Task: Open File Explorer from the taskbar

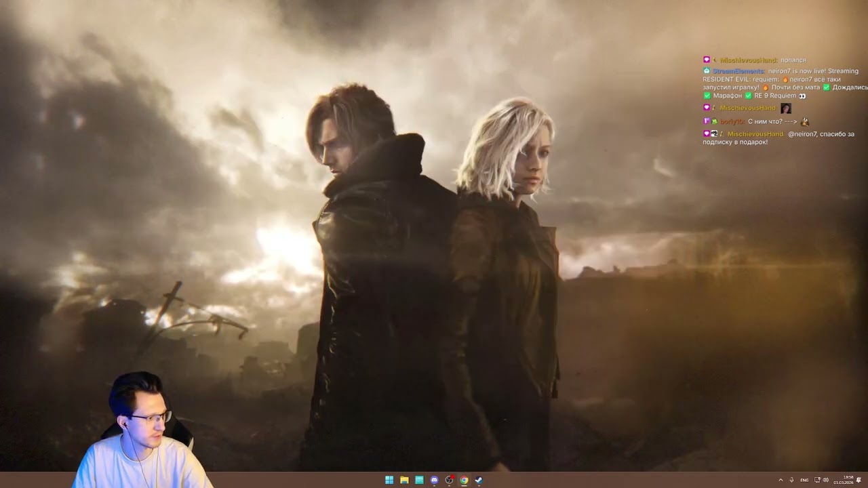Action: [x=404, y=480]
